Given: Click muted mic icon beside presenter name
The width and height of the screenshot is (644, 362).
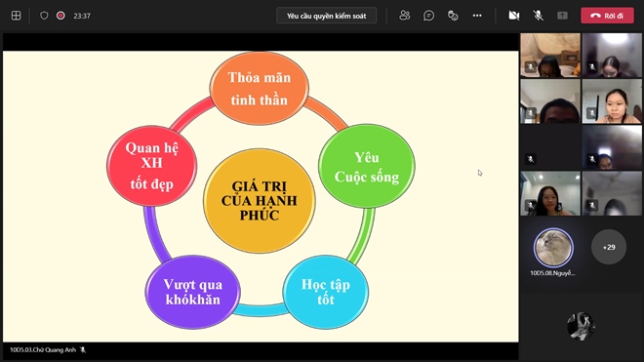Looking at the screenshot, I should (83, 350).
